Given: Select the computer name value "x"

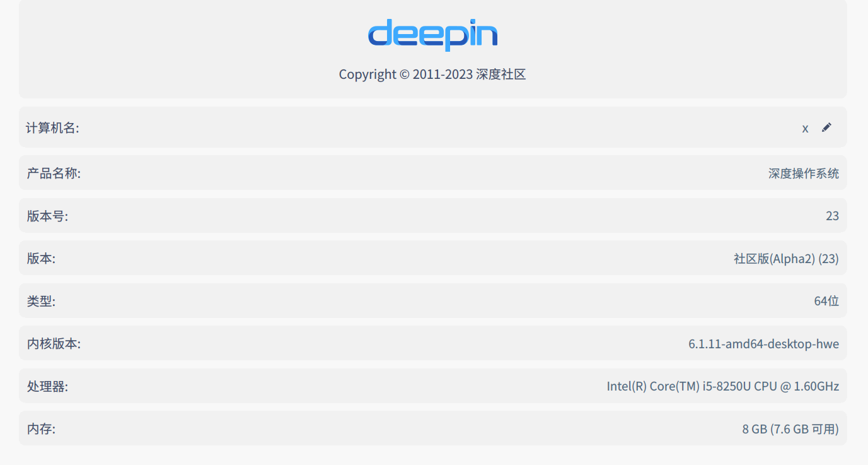Looking at the screenshot, I should point(805,128).
